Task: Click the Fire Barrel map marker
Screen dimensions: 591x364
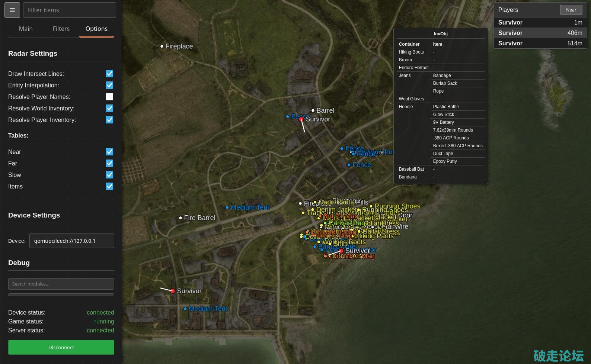Action: tap(181, 218)
